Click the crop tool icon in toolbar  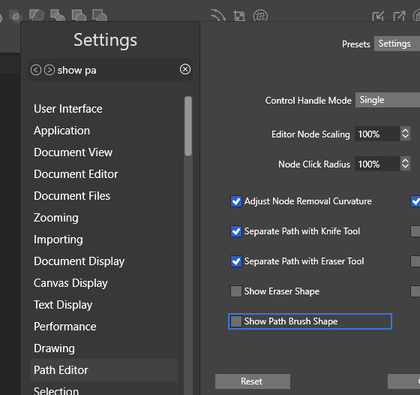[239, 16]
